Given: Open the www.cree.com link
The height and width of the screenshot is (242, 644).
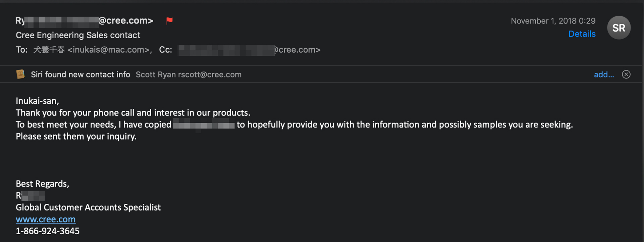Looking at the screenshot, I should [x=46, y=219].
